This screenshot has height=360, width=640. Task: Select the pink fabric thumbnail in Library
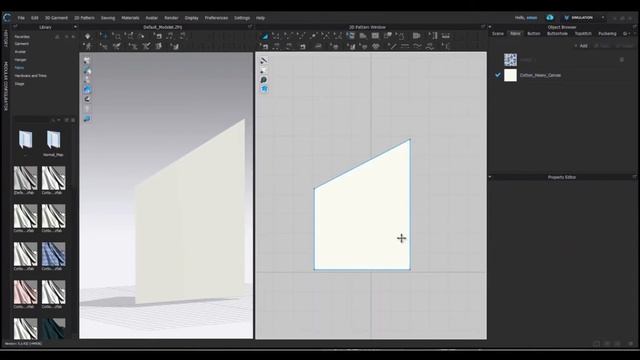coord(25,292)
